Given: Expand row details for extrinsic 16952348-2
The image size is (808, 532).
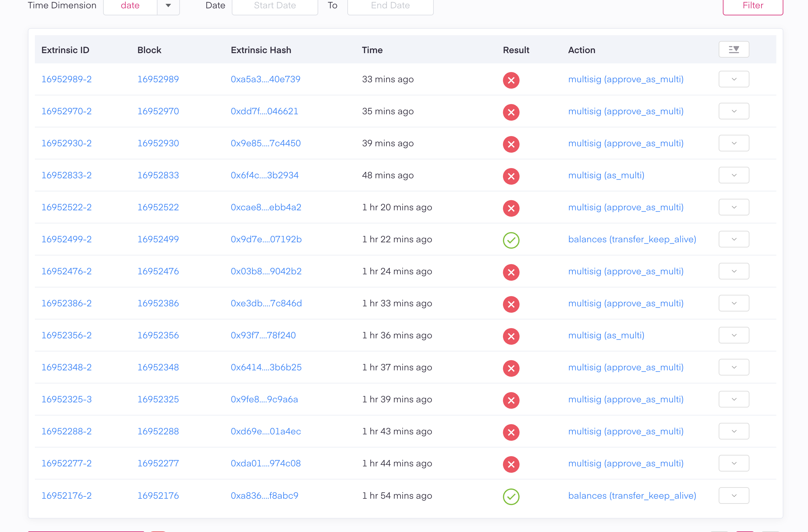Looking at the screenshot, I should point(734,367).
